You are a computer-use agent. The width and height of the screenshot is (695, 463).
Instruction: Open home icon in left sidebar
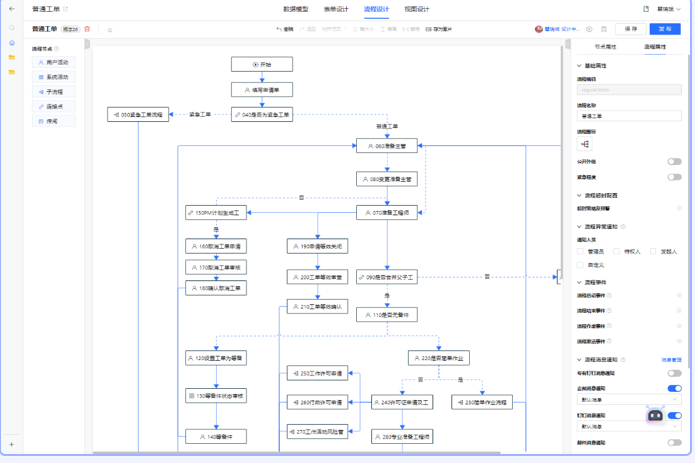12,43
